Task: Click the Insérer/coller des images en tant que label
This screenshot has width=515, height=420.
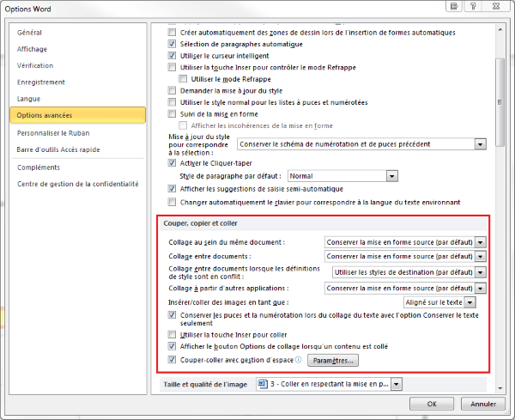Action: [228, 302]
